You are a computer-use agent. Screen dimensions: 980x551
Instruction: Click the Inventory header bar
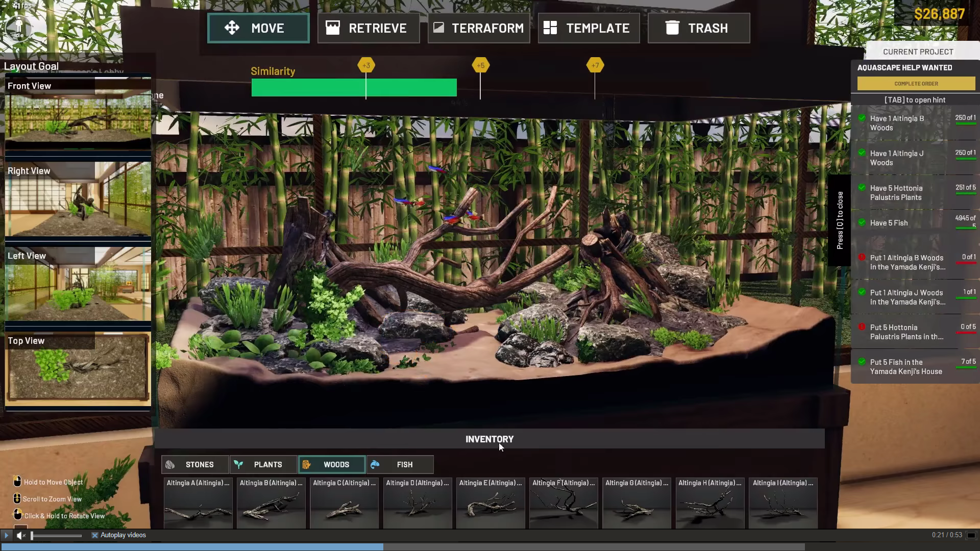tap(489, 439)
